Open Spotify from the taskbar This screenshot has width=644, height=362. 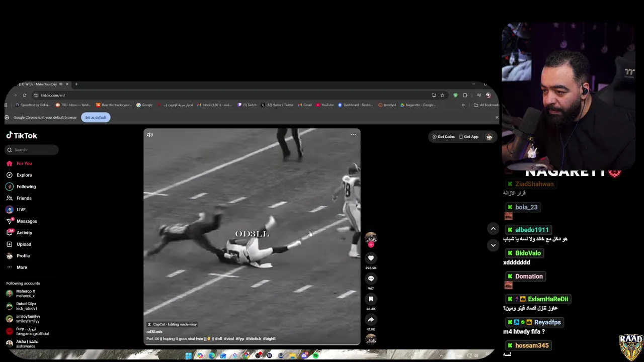click(315, 356)
